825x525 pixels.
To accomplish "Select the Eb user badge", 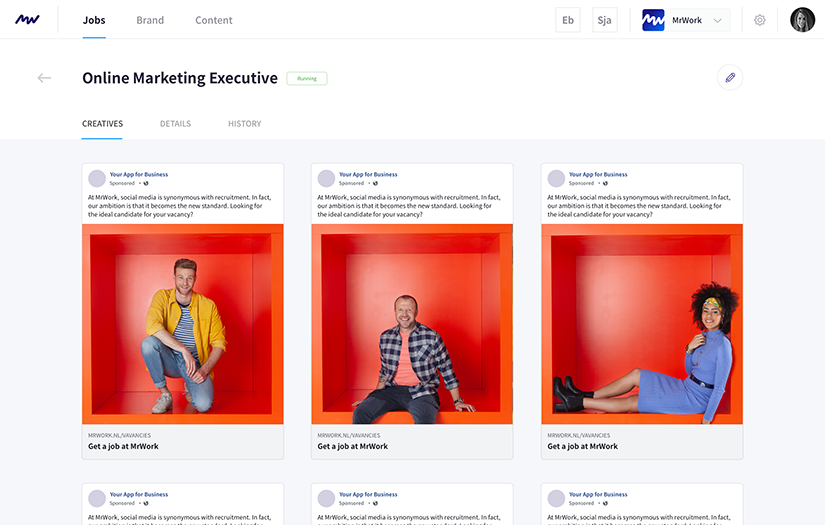I will 568,20.
